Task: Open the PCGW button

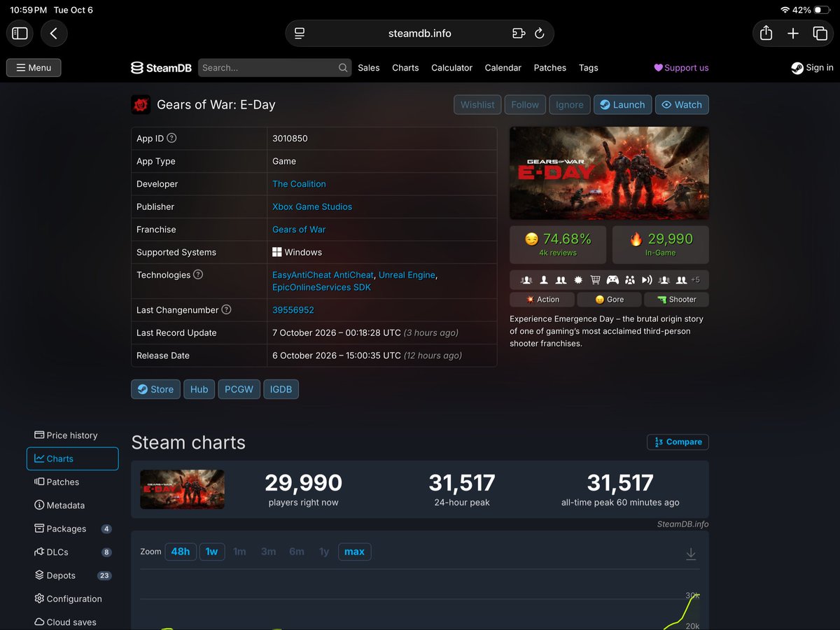Action: tap(239, 389)
